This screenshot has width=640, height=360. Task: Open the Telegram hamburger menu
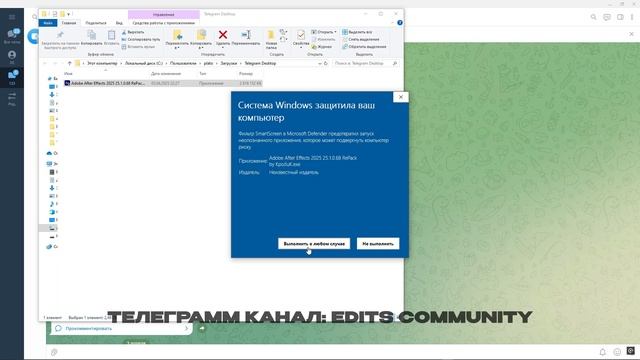point(12,17)
